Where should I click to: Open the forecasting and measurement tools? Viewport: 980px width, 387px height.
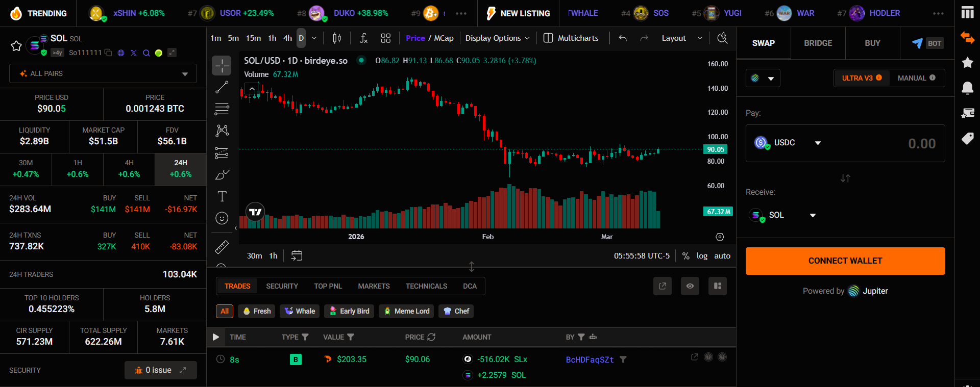pyautogui.click(x=222, y=153)
